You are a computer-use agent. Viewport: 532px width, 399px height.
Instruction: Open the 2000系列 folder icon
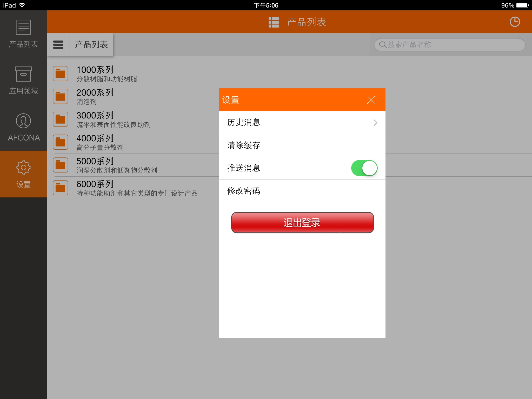61,96
